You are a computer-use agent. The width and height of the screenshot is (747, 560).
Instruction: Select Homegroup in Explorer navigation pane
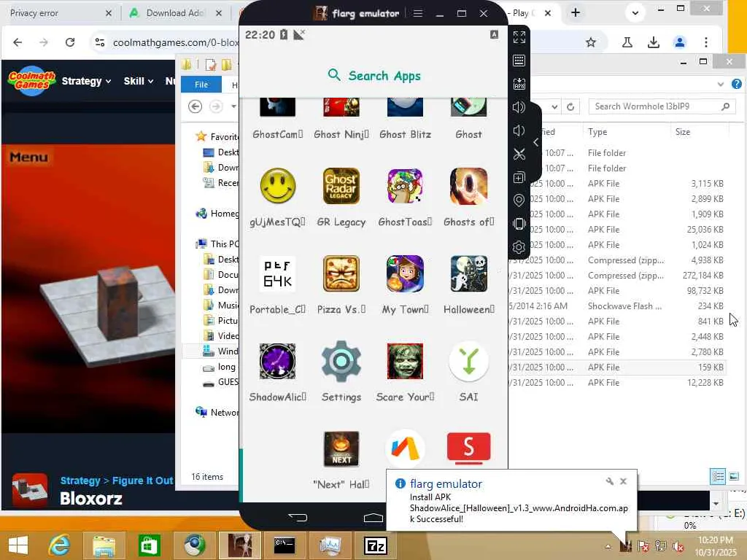pos(217,214)
